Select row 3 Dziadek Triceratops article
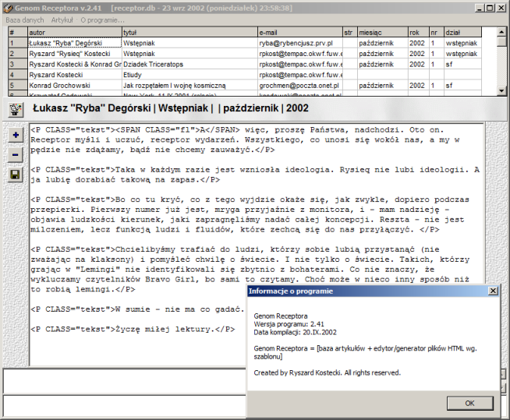The image size is (510, 420). [x=187, y=64]
